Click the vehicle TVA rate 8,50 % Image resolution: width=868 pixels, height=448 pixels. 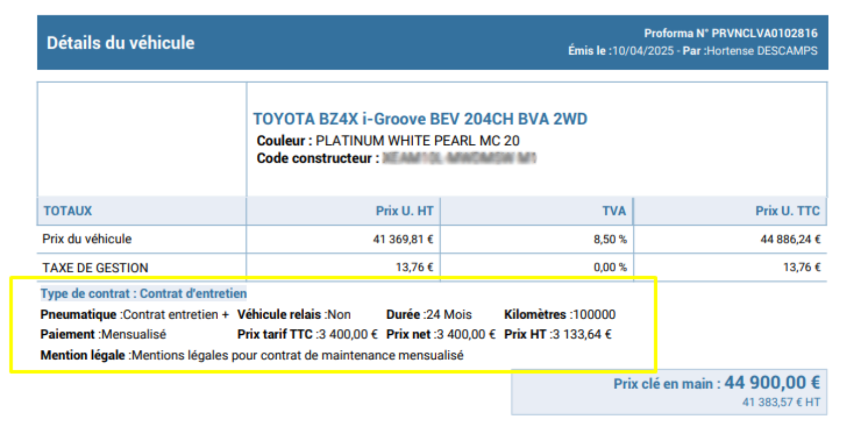[610, 239]
